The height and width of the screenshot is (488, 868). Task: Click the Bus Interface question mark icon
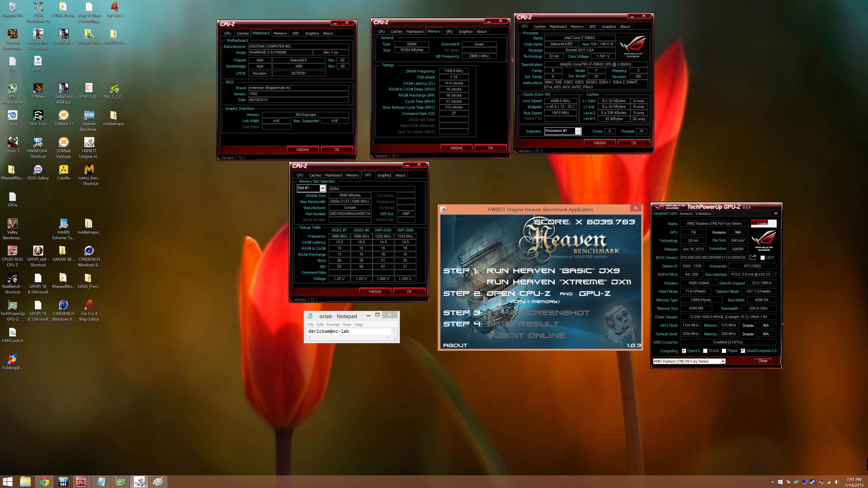pos(775,274)
